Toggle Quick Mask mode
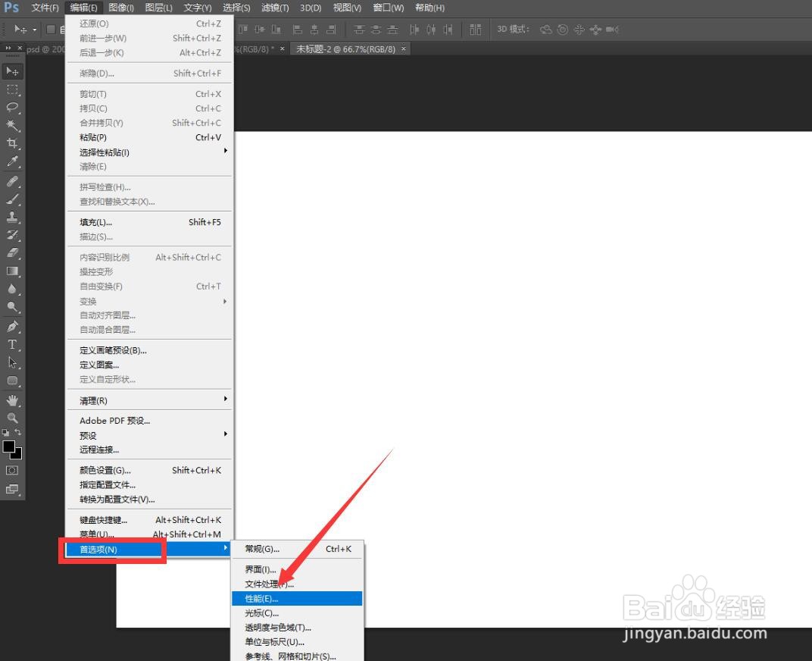 (x=12, y=470)
